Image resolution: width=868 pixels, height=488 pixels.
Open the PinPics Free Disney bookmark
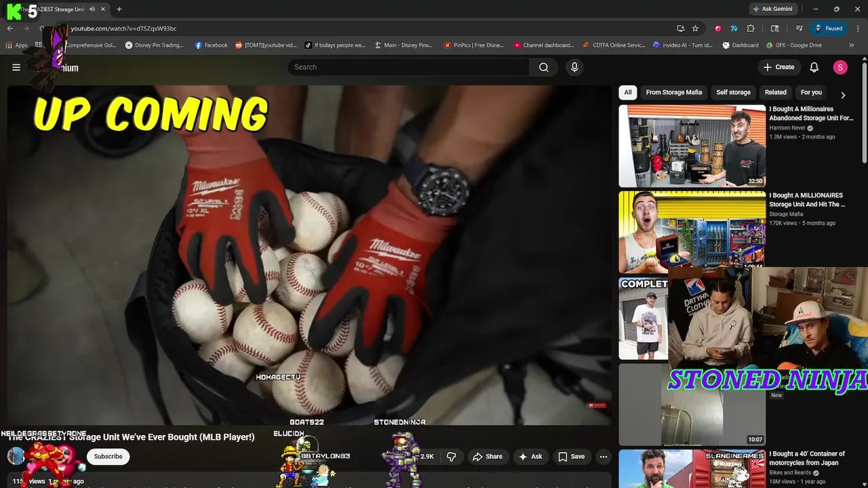pos(474,45)
